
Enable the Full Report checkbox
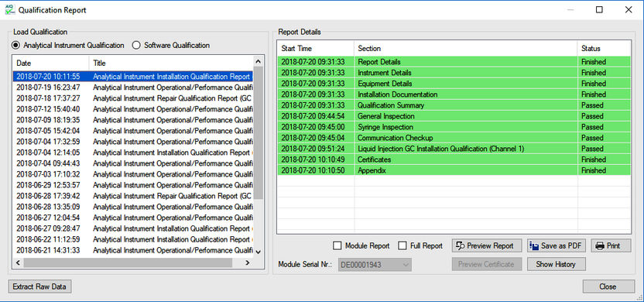coord(402,245)
